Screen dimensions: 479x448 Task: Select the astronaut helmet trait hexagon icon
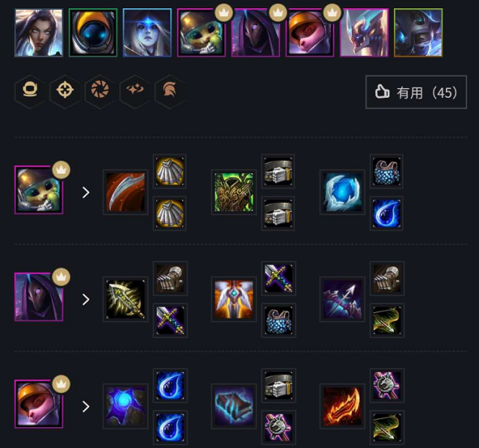pos(30,91)
